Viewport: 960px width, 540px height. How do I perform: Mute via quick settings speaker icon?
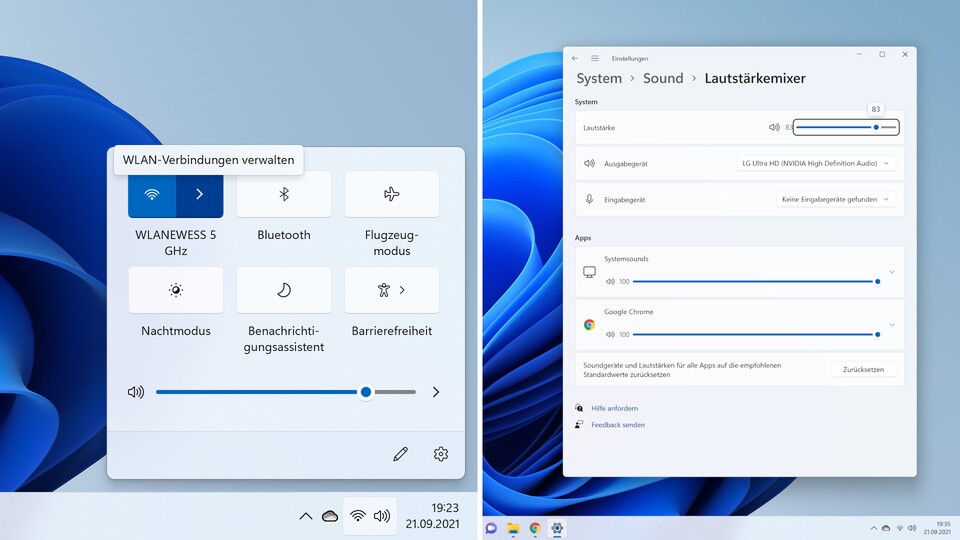(136, 392)
